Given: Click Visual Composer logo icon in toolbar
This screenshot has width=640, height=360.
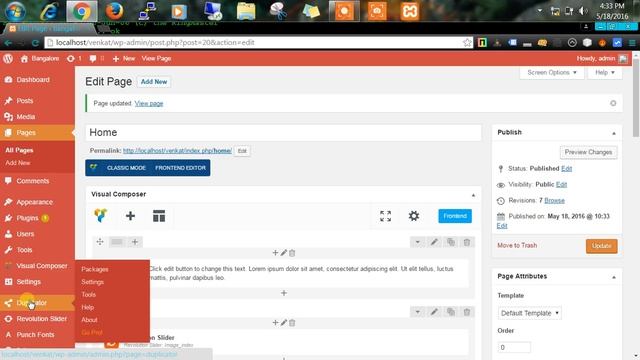Looking at the screenshot, I should click(100, 216).
